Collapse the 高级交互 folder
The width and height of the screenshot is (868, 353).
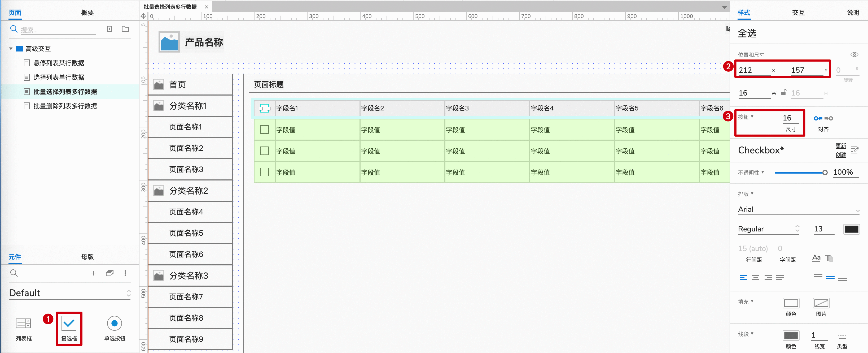click(11, 49)
